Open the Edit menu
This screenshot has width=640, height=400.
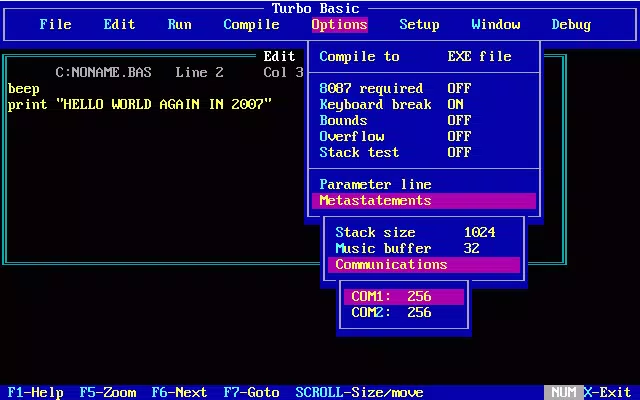click(119, 24)
